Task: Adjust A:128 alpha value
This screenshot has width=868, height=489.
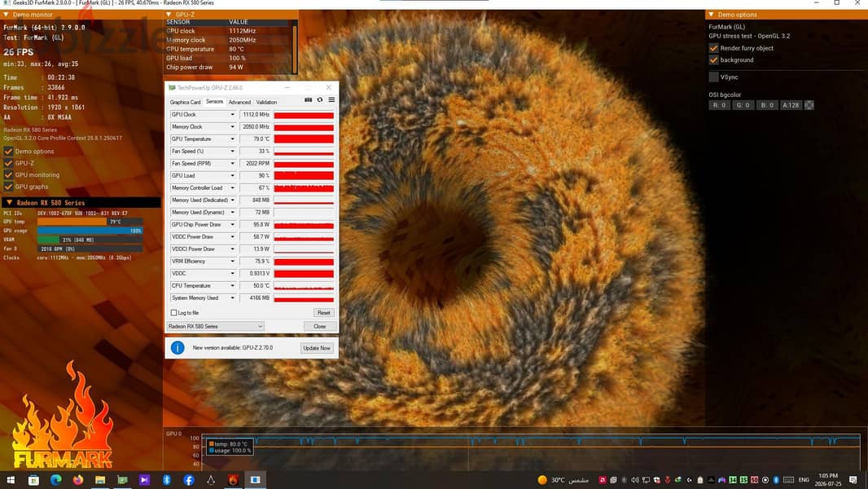Action: 791,105
